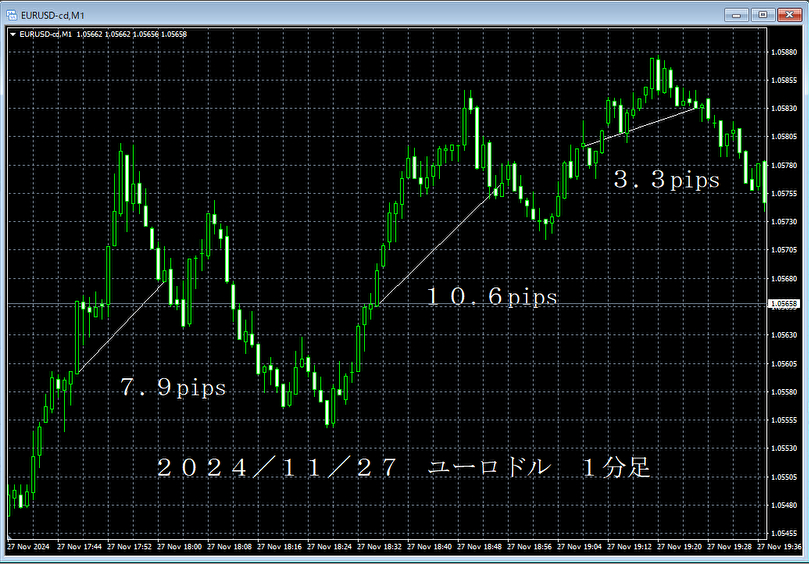Viewport: 809px width, 564px height.
Task: Click the chart window icon in title bar
Action: coord(12,14)
